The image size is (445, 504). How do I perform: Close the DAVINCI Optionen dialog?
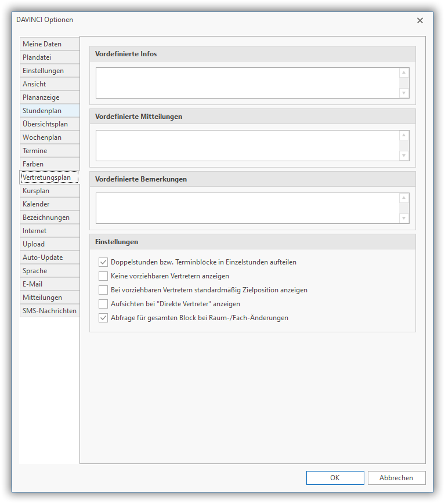coord(420,20)
